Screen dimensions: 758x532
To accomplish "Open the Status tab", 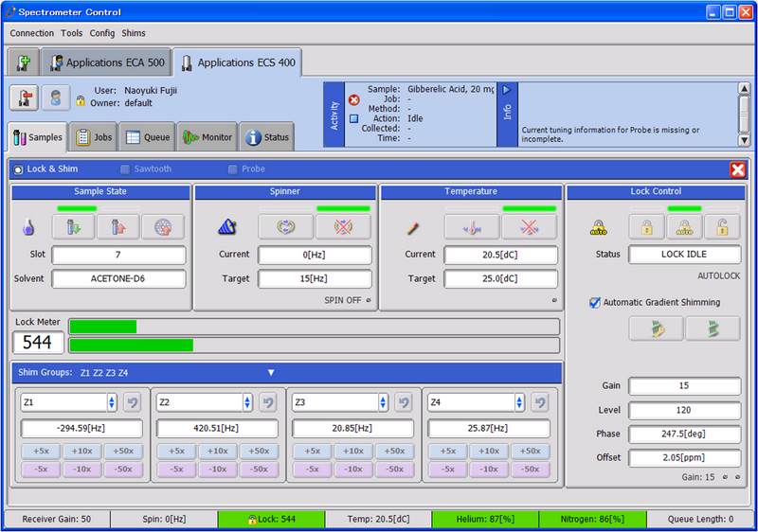I will 267,137.
